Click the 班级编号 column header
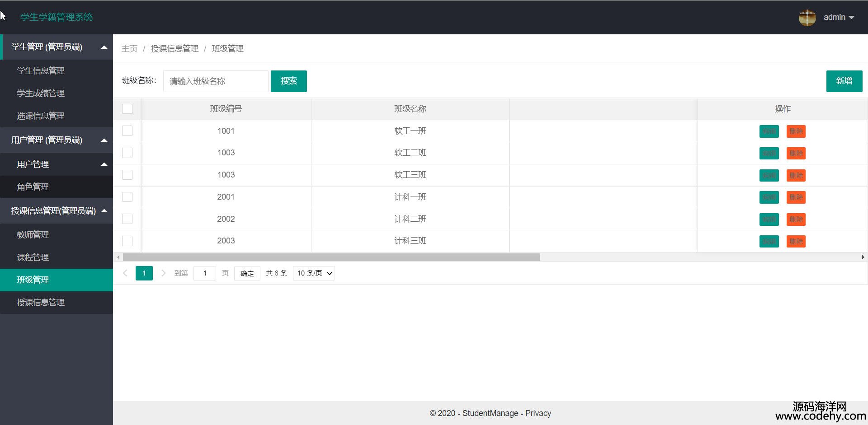The width and height of the screenshot is (868, 425). coord(226,109)
